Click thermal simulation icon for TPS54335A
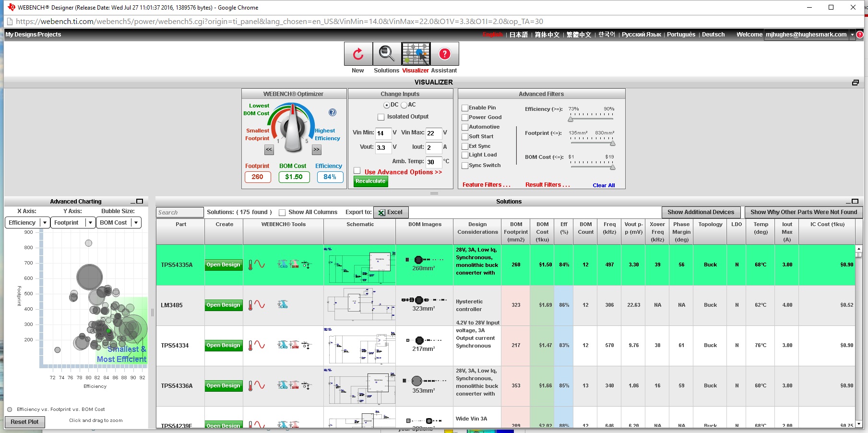 tap(251, 265)
